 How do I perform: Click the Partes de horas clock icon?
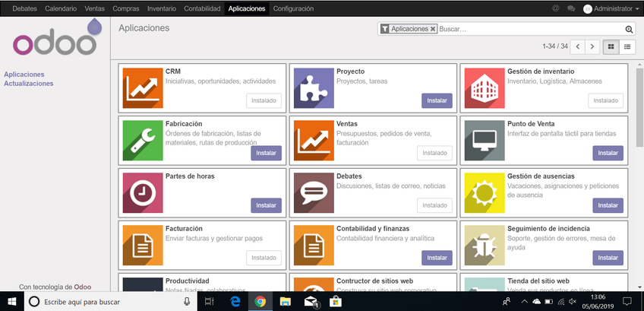point(143,193)
